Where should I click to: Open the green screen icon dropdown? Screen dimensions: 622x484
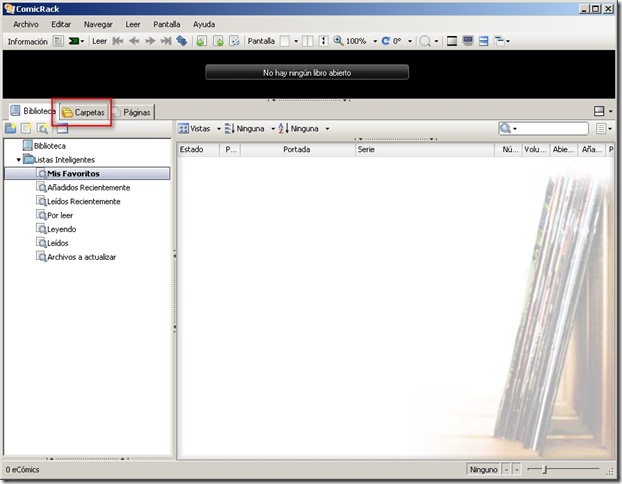83,41
